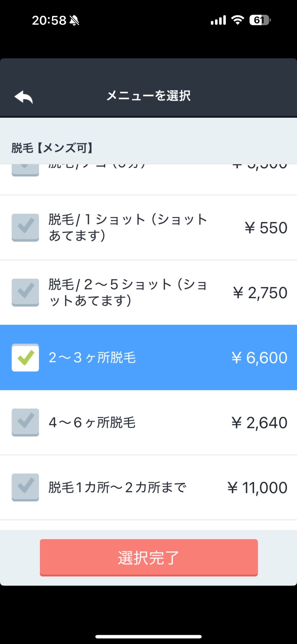Tap the 脱毛【メンズ可】 section header
This screenshot has height=644, width=297.
point(52,148)
